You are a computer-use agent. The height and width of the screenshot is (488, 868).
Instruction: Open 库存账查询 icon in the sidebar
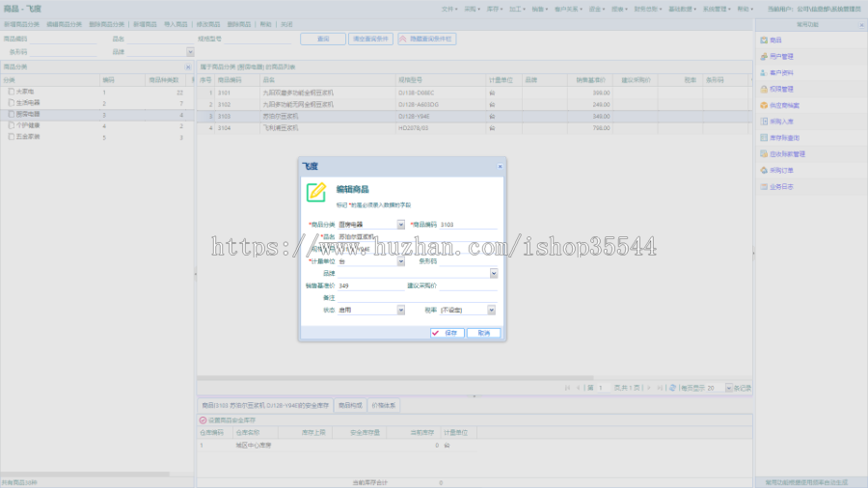tap(764, 138)
